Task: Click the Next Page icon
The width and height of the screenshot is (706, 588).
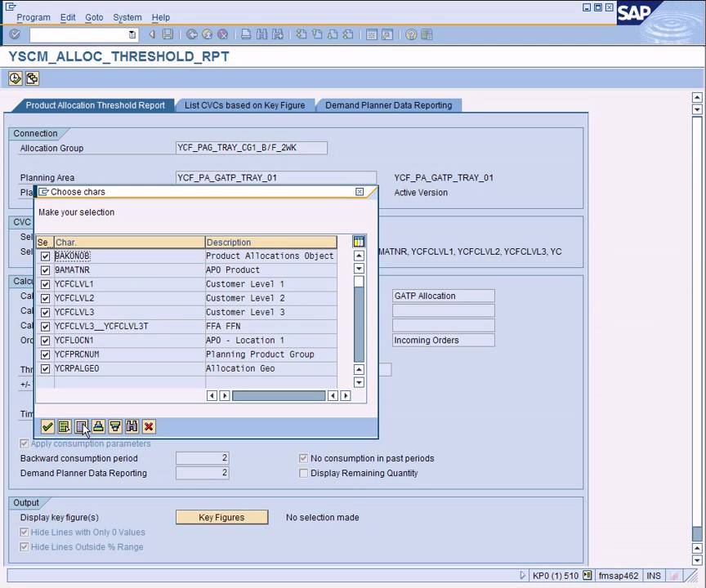Action: (x=333, y=34)
